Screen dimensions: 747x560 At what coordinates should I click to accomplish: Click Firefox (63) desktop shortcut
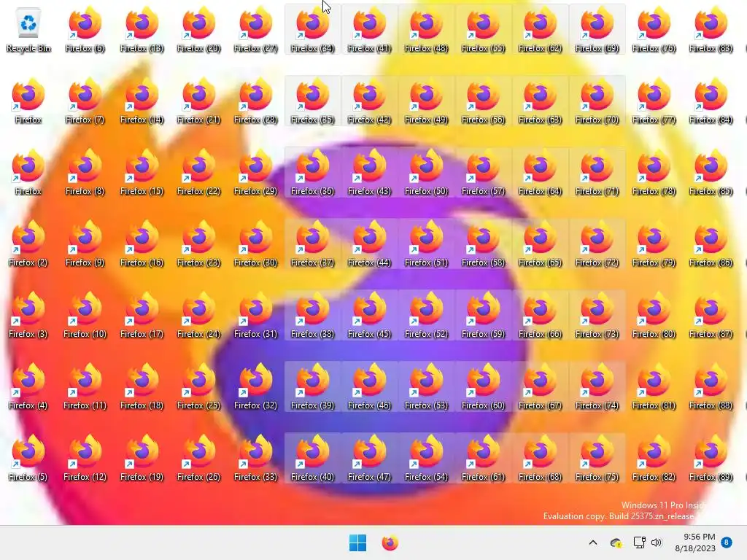(541, 101)
